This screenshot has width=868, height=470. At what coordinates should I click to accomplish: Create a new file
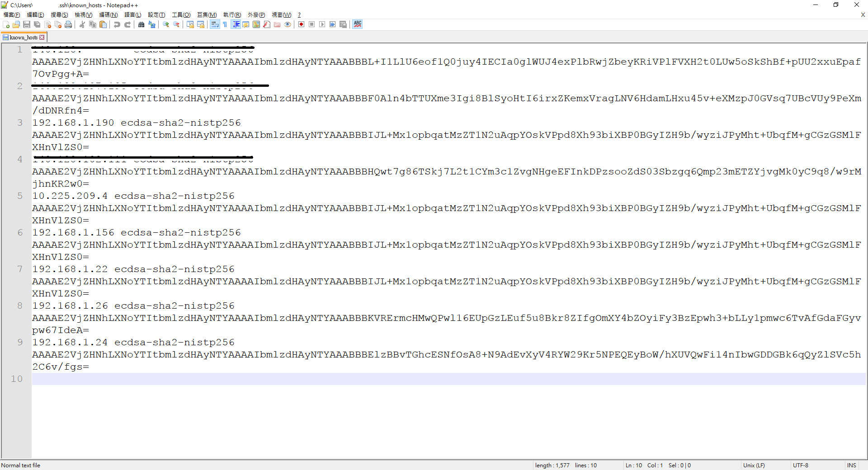[x=6, y=24]
